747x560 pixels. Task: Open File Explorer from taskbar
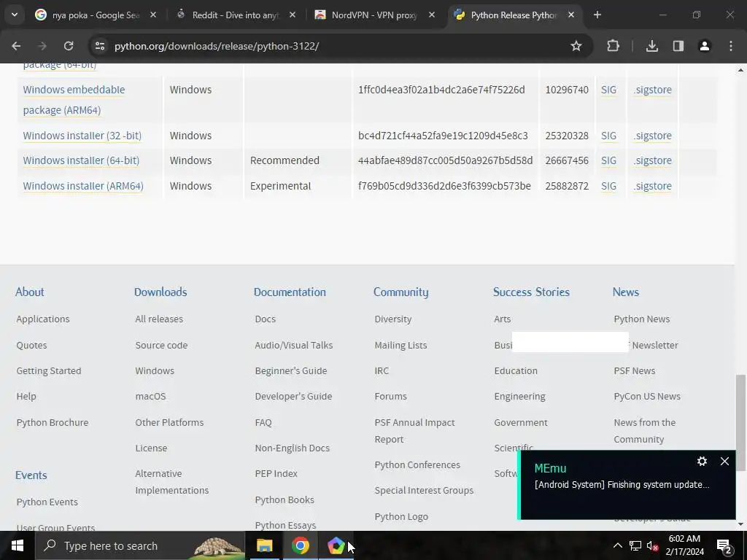click(x=264, y=545)
